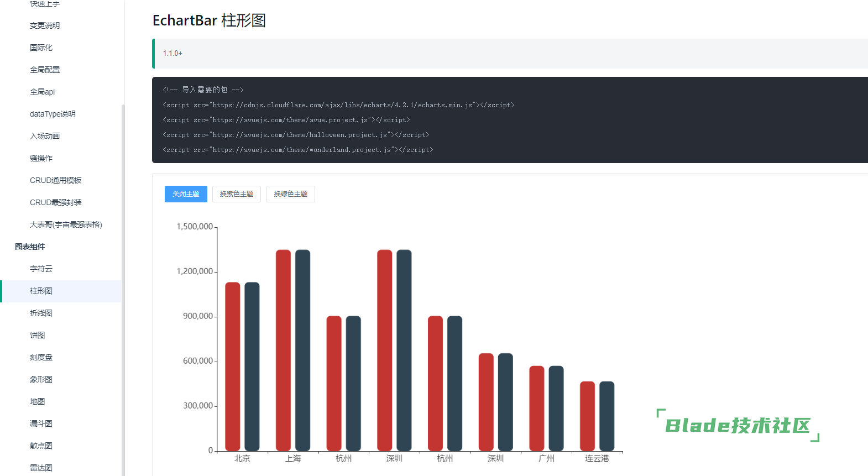868x476 pixels.
Task: Switch theme with 换紫色主题 button
Action: 237,194
